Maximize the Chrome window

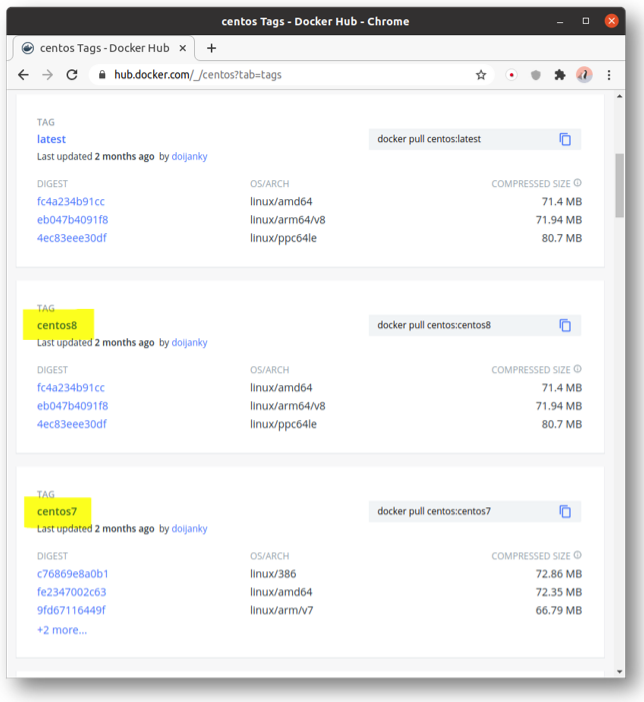point(586,21)
